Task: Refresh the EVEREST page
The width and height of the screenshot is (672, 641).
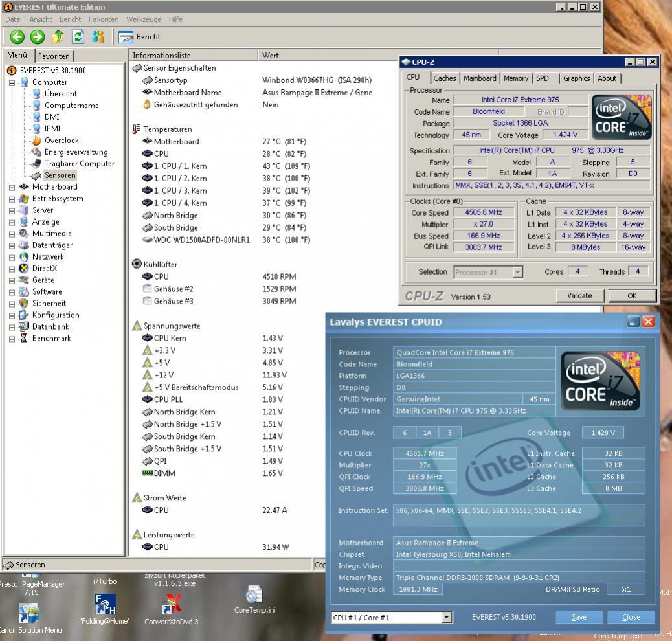Action: coord(78,37)
